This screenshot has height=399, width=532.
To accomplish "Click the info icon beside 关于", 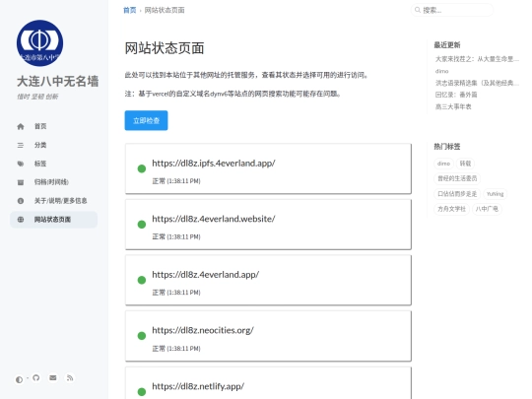I will coord(21,201).
